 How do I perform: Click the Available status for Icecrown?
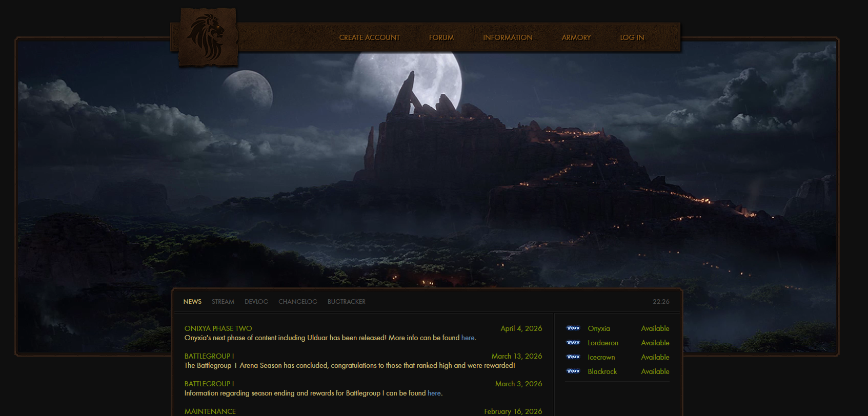[x=655, y=357]
